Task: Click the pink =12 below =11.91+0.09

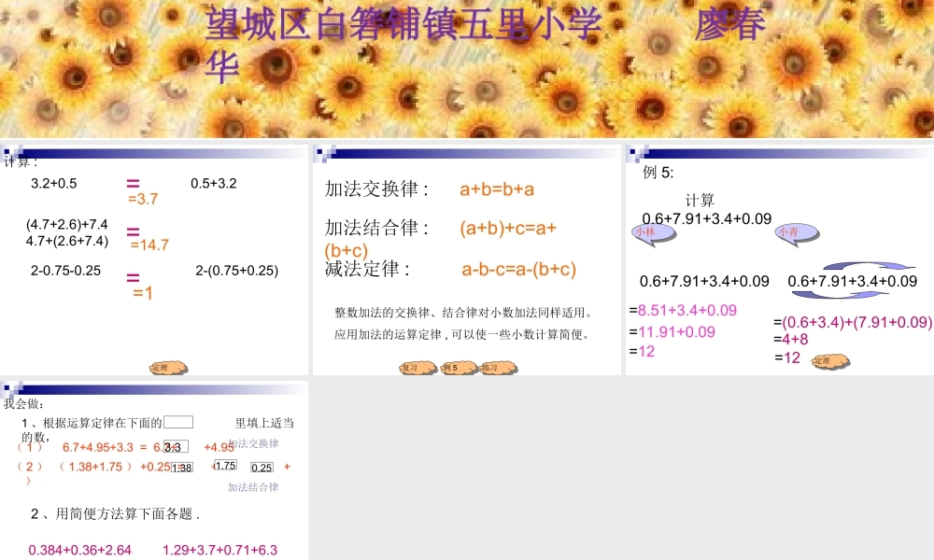Action: (x=642, y=351)
